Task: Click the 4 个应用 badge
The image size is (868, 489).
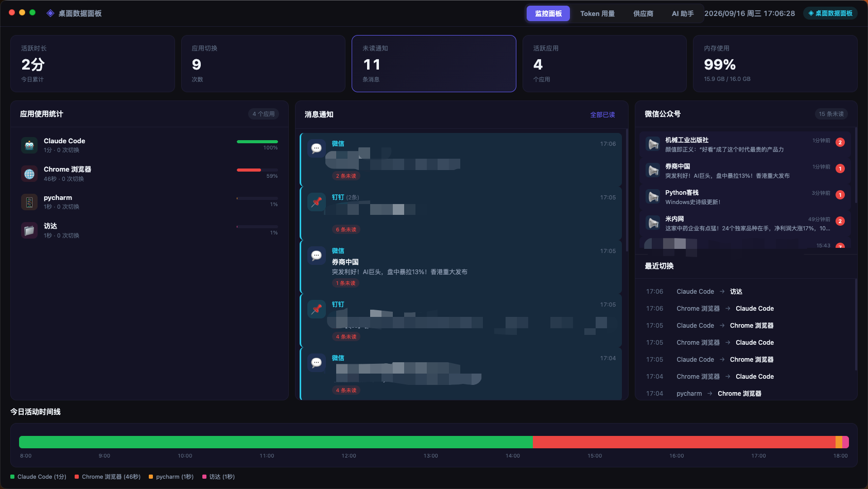Action: (x=264, y=114)
